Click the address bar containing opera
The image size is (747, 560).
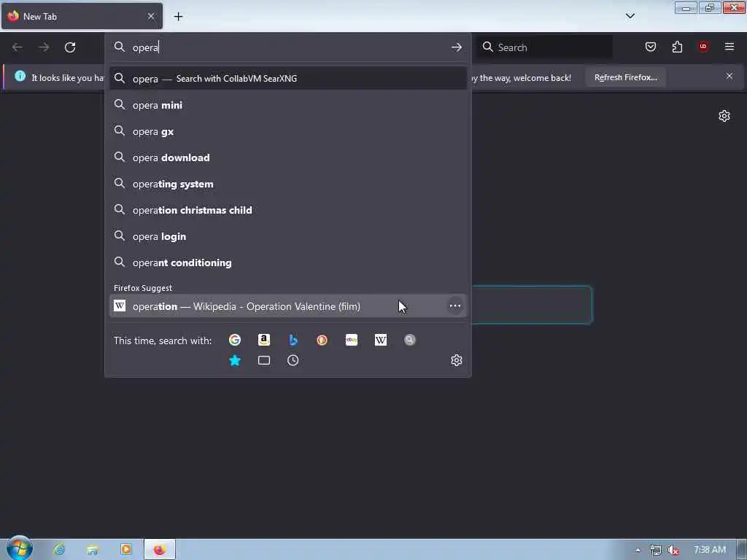(286, 47)
